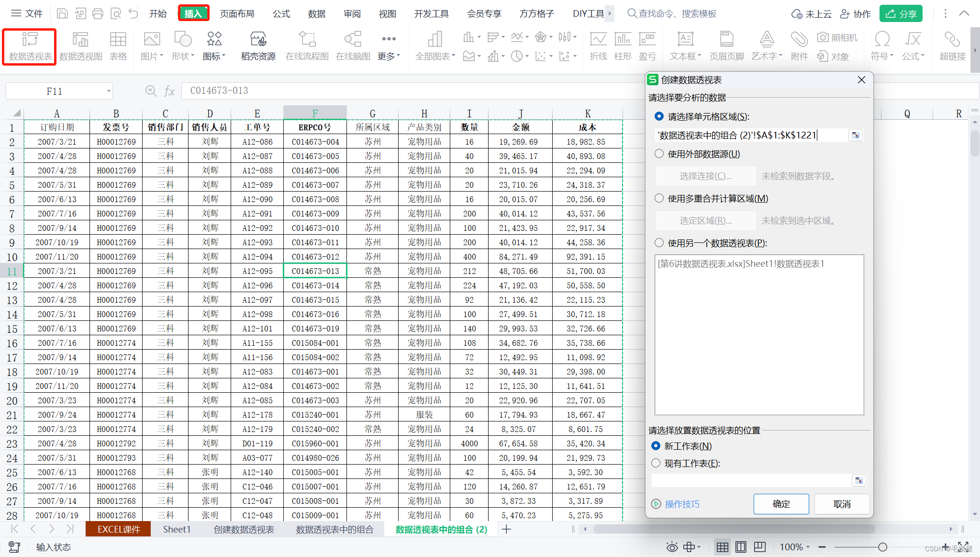The height and width of the screenshot is (557, 980).
Task: Switch to page layout view icon
Action: pos(741,547)
